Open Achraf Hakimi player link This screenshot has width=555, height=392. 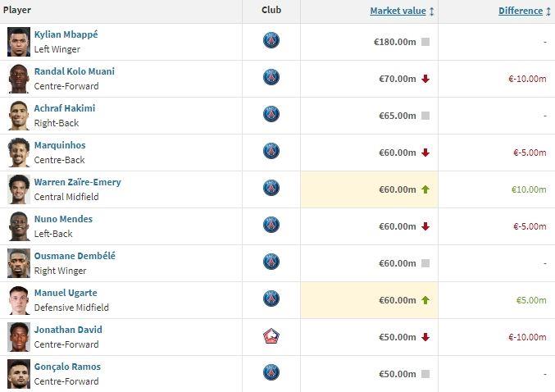65,108
